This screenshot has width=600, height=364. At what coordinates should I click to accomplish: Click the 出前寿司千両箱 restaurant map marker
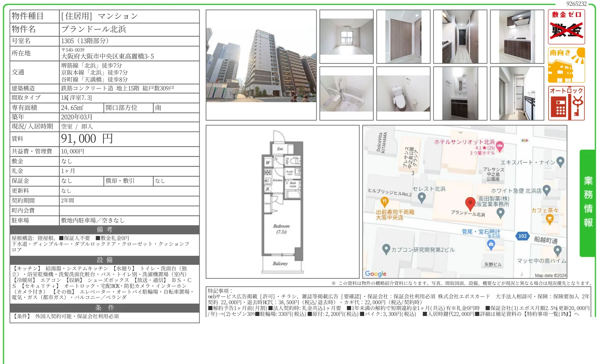coord(384,202)
